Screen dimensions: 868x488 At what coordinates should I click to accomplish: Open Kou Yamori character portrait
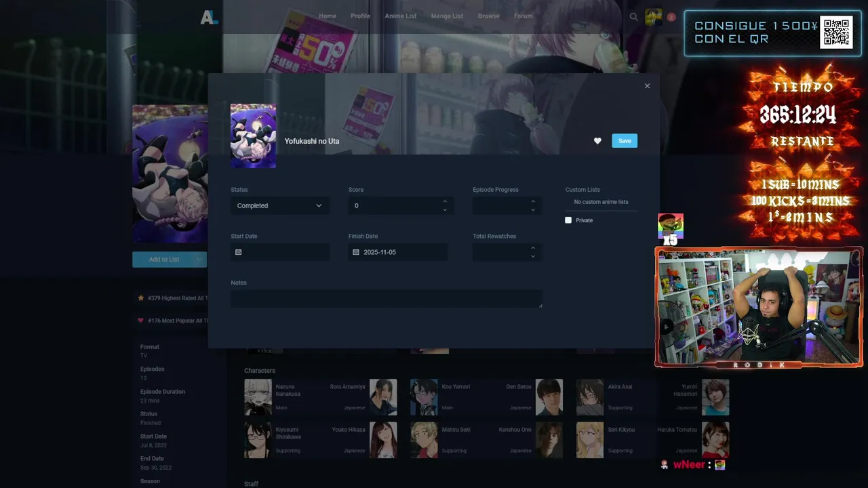[424, 397]
